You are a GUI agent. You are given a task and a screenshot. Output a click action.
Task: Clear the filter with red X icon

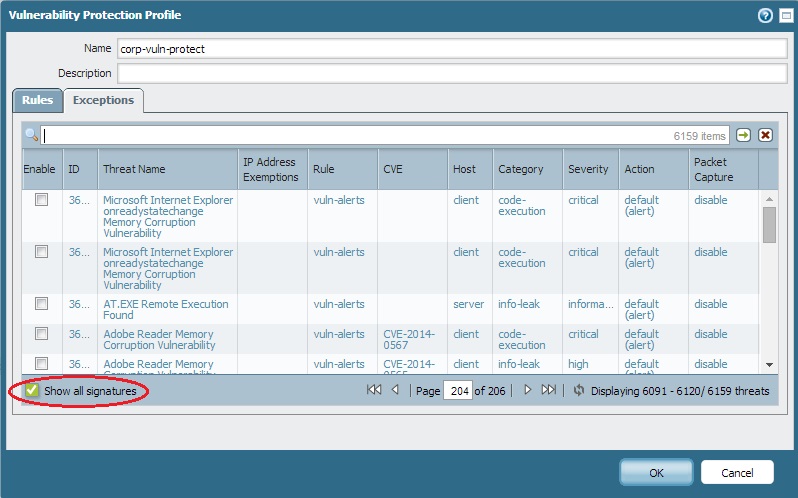tap(765, 135)
